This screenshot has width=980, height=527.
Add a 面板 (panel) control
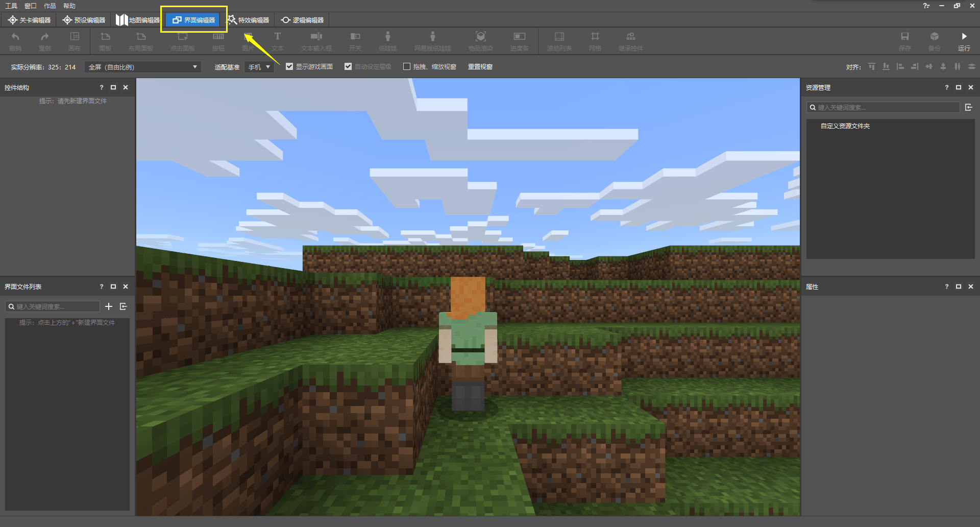coord(105,41)
